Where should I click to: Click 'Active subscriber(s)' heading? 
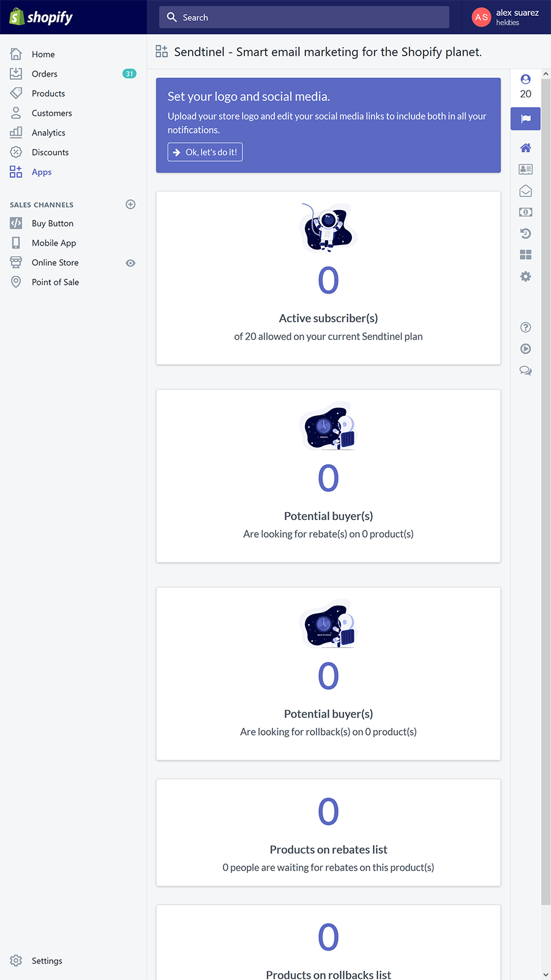[x=328, y=318]
